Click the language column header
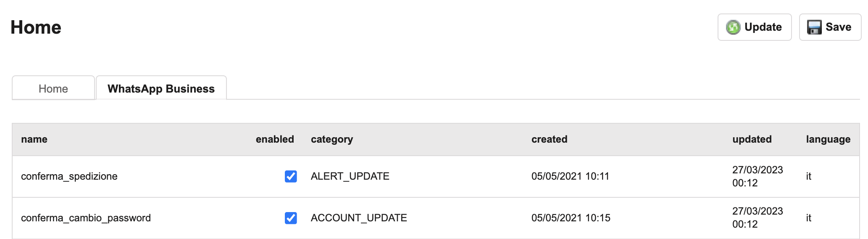Image resolution: width=868 pixels, height=239 pixels. [x=828, y=139]
